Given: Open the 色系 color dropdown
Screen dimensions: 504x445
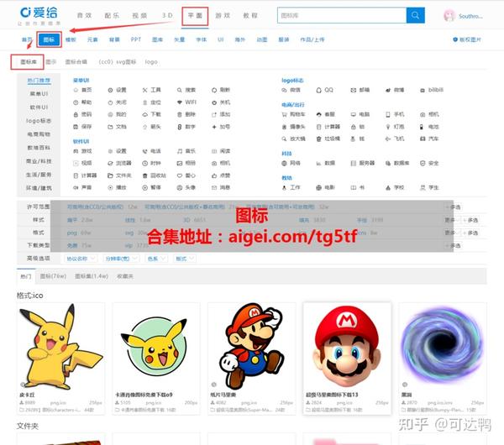Looking at the screenshot, I should pos(156,259).
